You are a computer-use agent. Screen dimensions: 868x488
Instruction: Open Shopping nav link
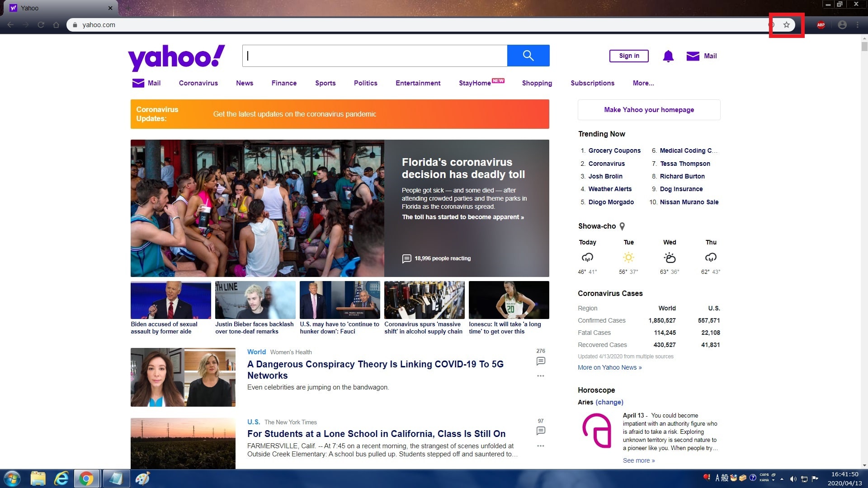[537, 83]
